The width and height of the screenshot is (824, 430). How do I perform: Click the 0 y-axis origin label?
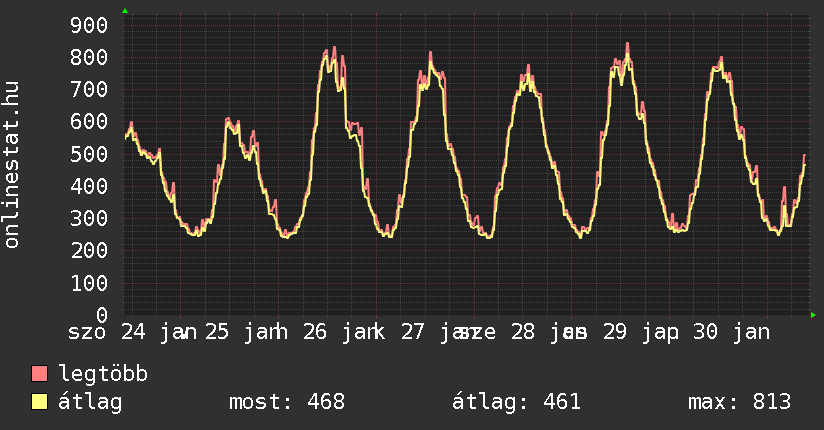(x=102, y=315)
